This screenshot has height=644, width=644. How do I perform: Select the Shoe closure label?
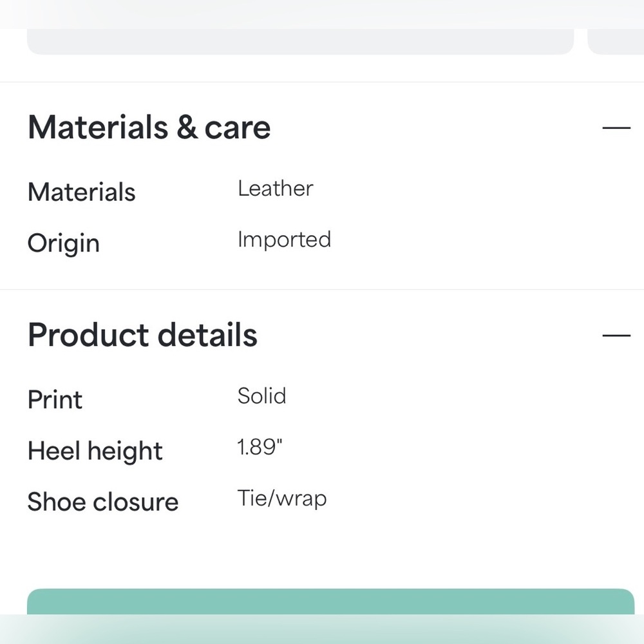pos(103,502)
